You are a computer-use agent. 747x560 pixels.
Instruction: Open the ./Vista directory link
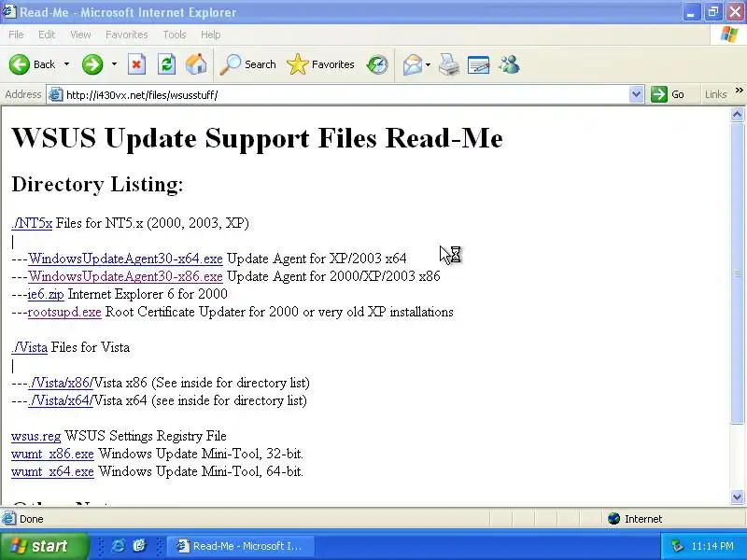30,347
